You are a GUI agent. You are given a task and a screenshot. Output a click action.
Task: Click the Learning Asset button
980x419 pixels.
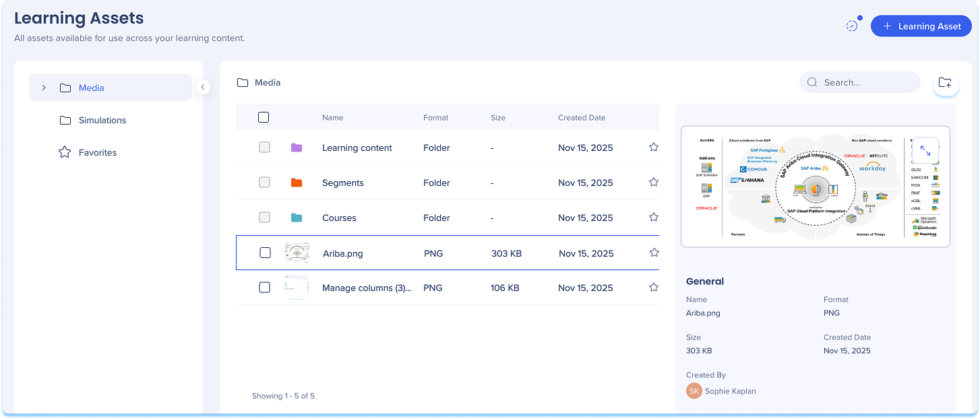[x=921, y=26]
